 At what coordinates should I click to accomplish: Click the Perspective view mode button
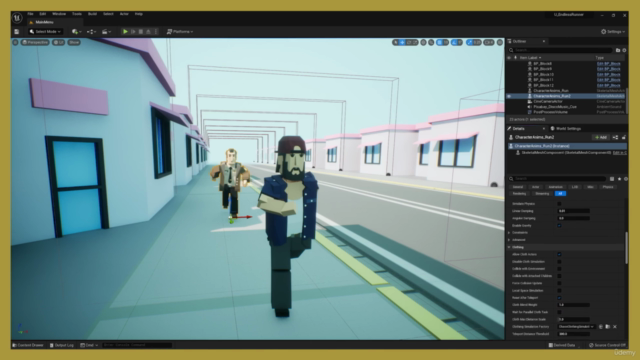tap(35, 42)
